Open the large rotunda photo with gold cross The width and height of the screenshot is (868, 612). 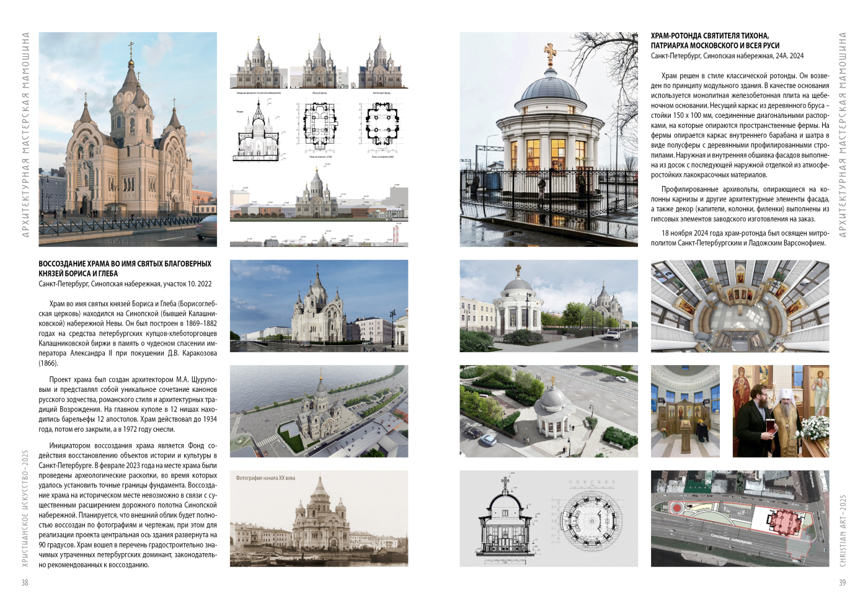tap(549, 140)
